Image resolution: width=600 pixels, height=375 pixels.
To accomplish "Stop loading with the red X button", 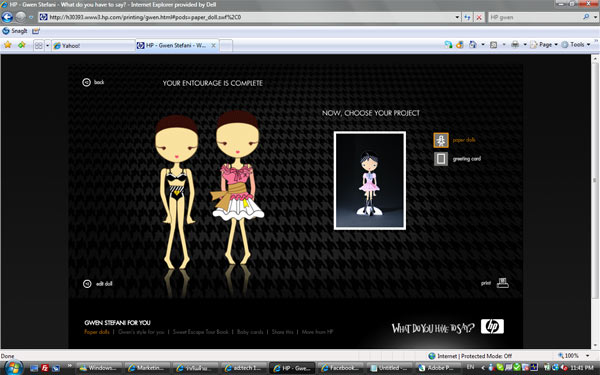I will (479, 17).
